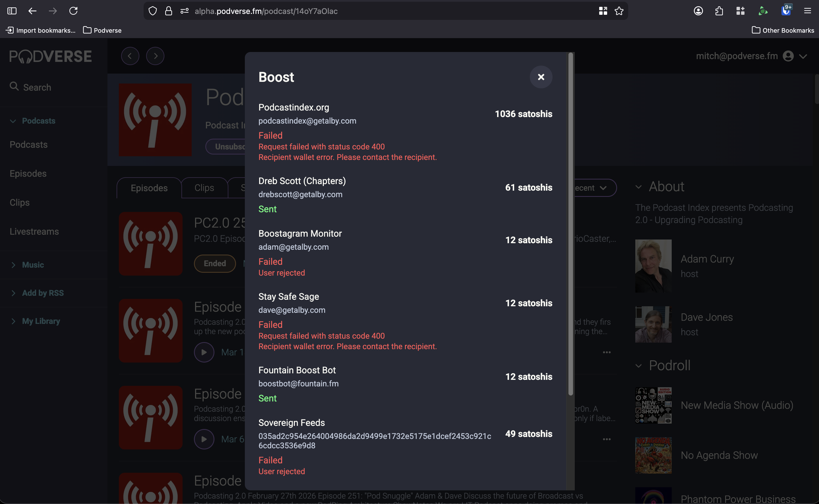Close the Boost dialog with X

541,77
